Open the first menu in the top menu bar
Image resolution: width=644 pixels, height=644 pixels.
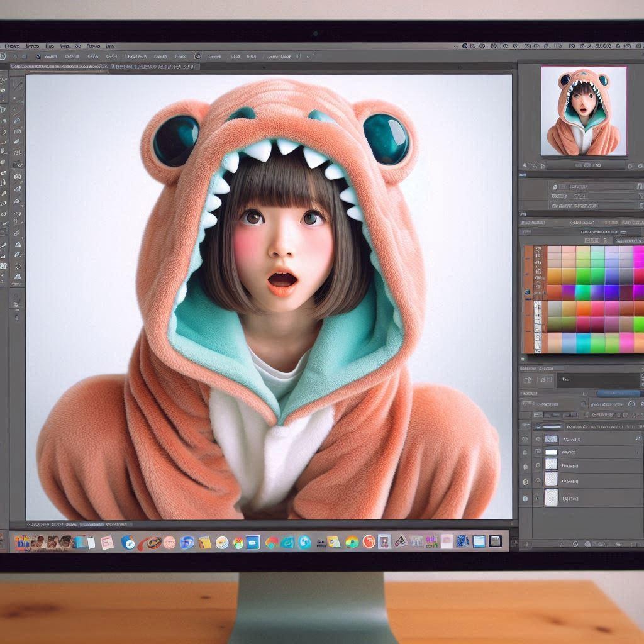(11, 46)
